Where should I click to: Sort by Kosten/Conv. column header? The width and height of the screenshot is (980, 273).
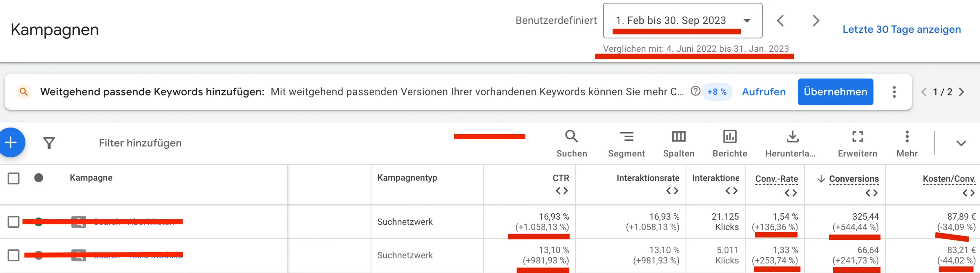[x=949, y=179]
